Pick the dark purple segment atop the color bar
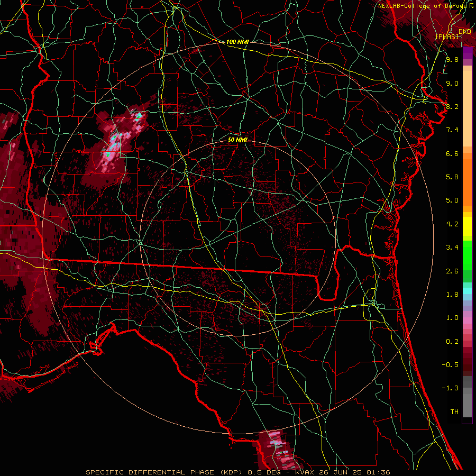The image size is (476, 476). 467,53
